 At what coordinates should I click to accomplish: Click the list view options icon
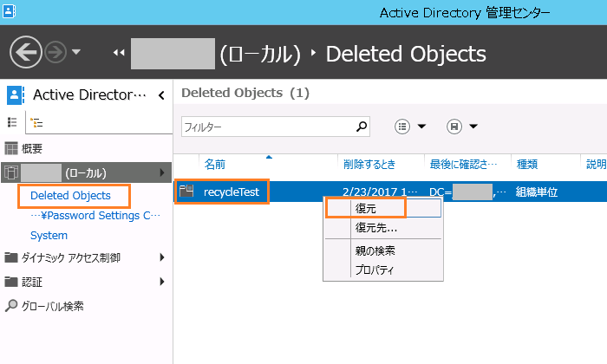click(402, 127)
